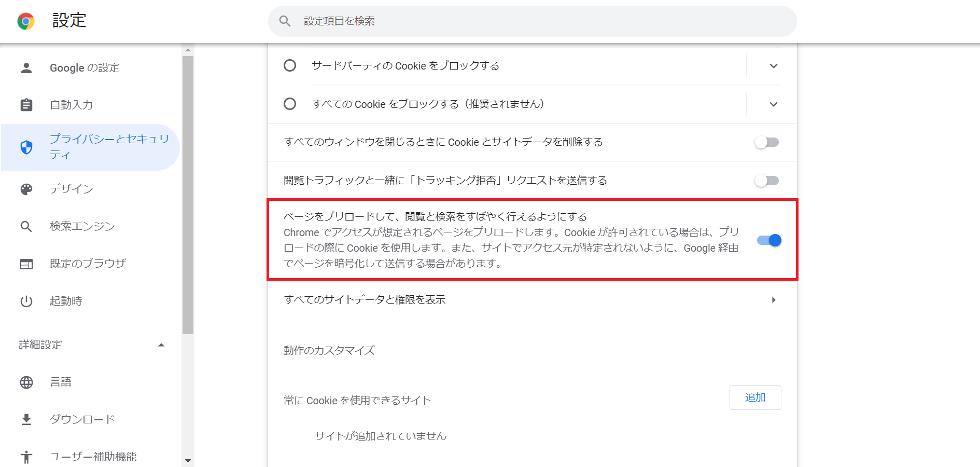Open 言語 settings via the globe icon
Viewport: 980px width, 467px height.
tap(26, 382)
